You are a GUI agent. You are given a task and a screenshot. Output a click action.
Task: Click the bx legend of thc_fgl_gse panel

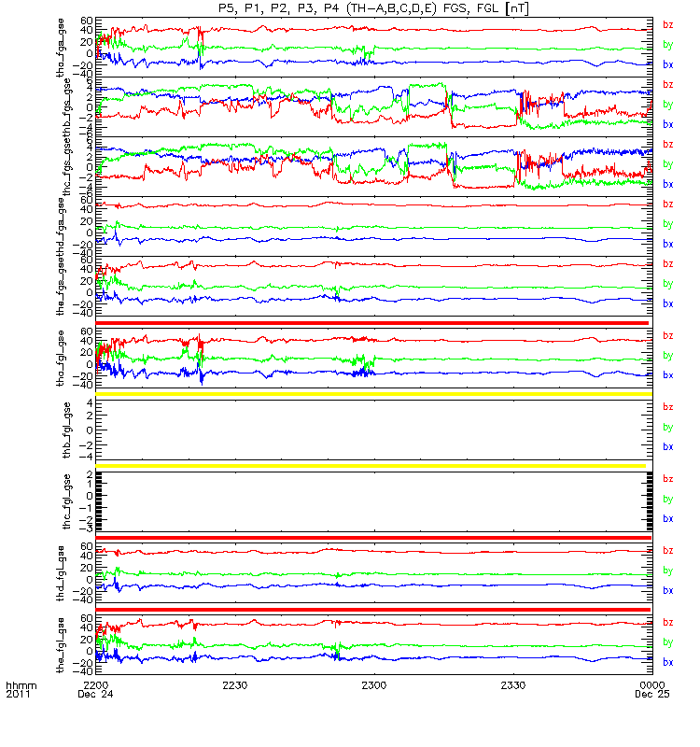[x=668, y=519]
